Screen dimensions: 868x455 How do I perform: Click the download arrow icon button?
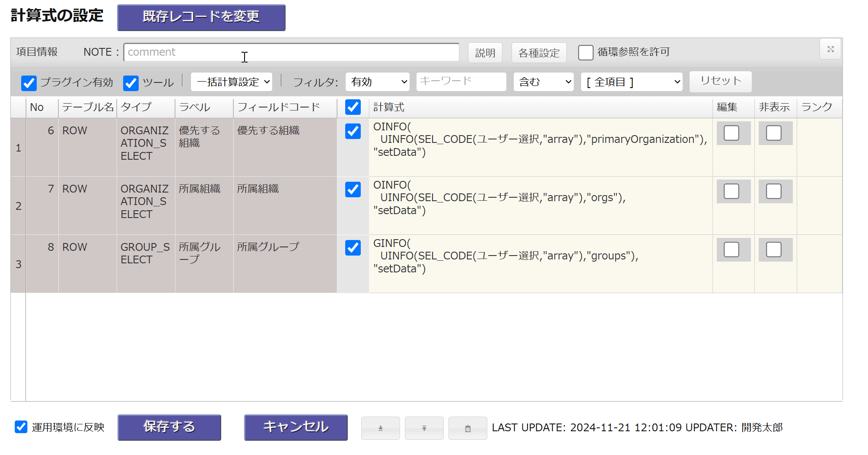pos(380,428)
